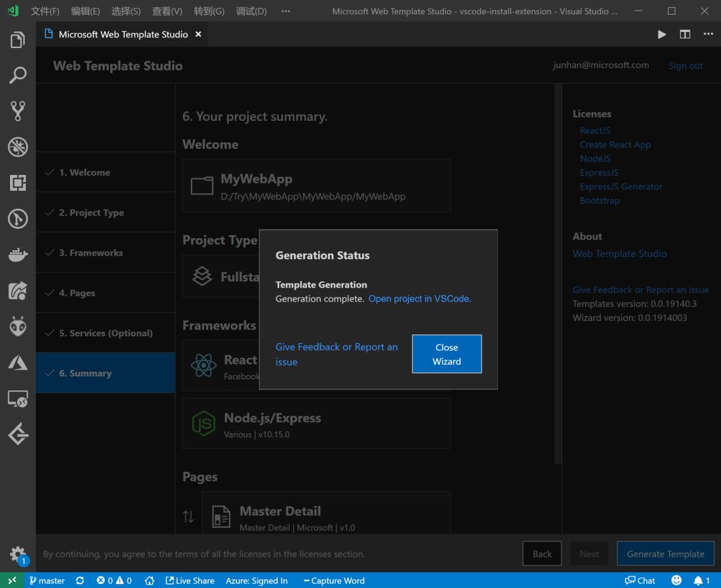Open errors and warnings count in status bar
721x588 pixels.
114,581
